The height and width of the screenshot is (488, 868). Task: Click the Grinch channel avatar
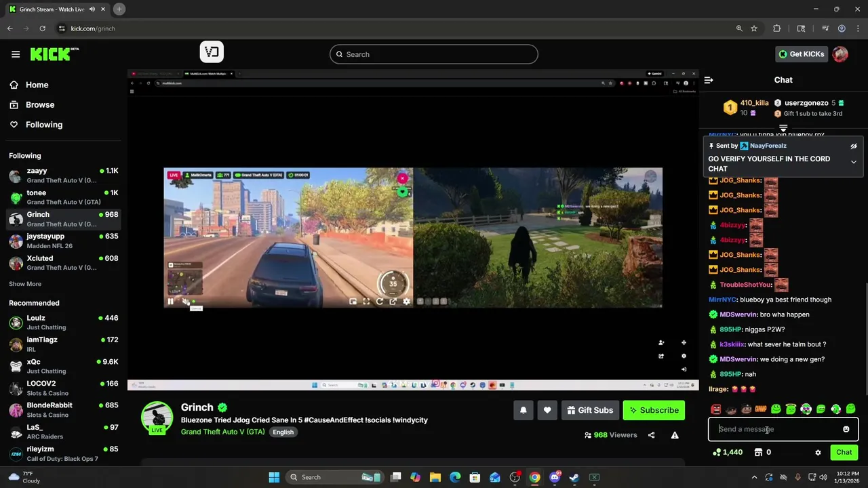[x=157, y=418]
